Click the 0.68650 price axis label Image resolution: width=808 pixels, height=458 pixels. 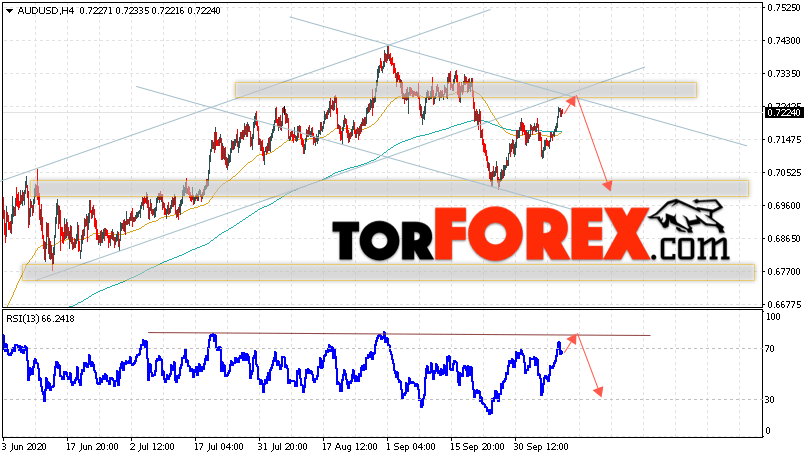784,239
